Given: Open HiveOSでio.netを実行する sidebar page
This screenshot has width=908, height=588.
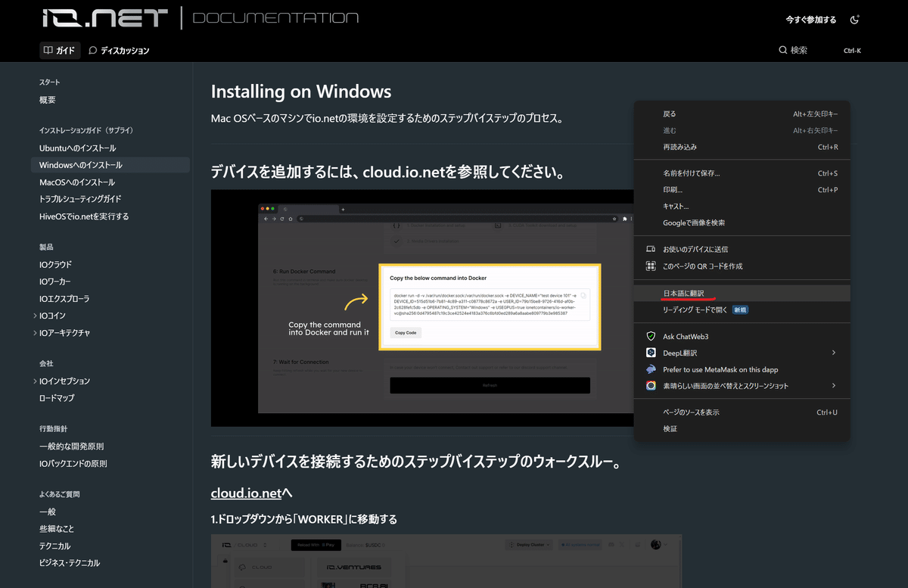Looking at the screenshot, I should 84,216.
